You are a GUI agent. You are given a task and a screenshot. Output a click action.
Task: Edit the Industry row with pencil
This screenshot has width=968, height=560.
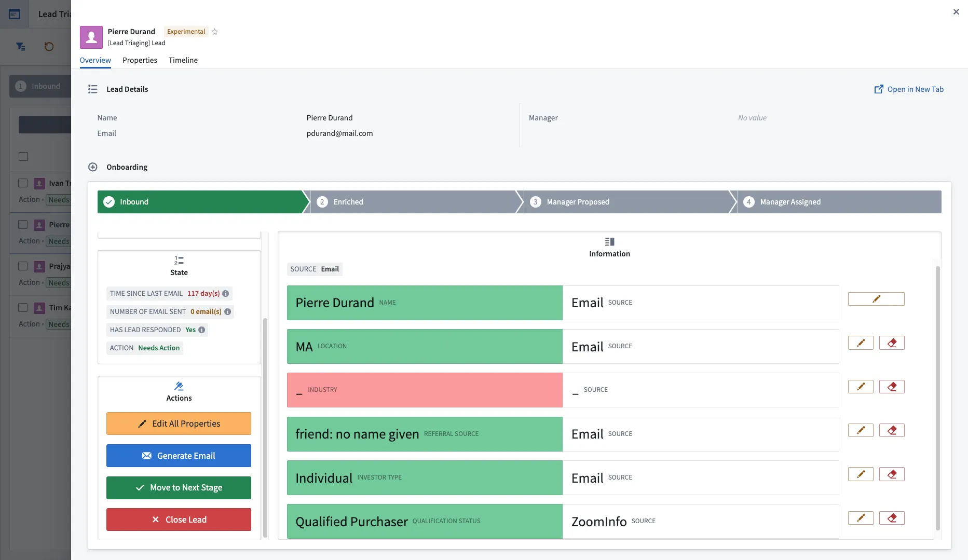click(x=861, y=387)
